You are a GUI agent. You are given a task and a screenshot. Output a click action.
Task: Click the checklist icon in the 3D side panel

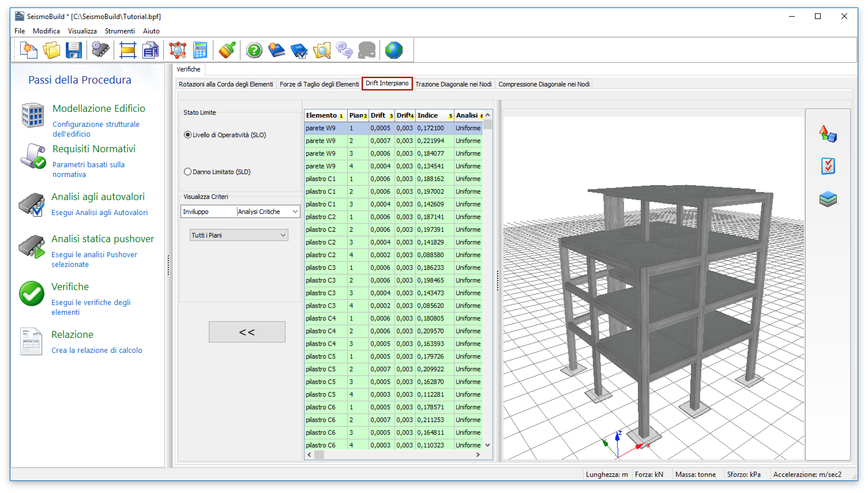coord(828,166)
